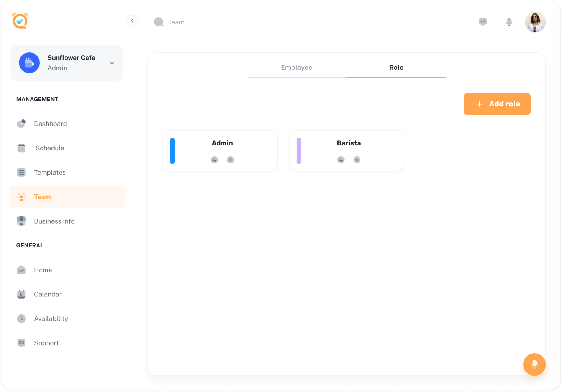Click the Admin role swap-arrows icon

pyautogui.click(x=214, y=160)
